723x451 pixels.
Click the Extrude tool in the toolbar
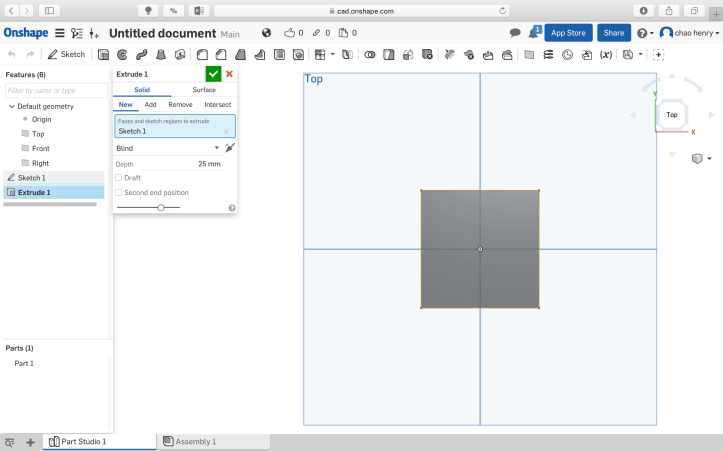104,54
